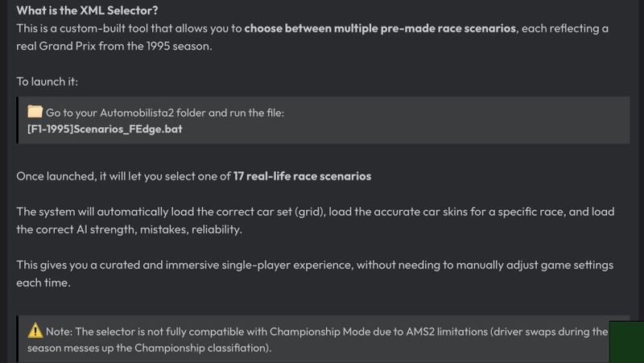Viewport: 644px width, 363px height.
Task: Click the dark green box at bottom-right corner
Action: tap(626, 342)
